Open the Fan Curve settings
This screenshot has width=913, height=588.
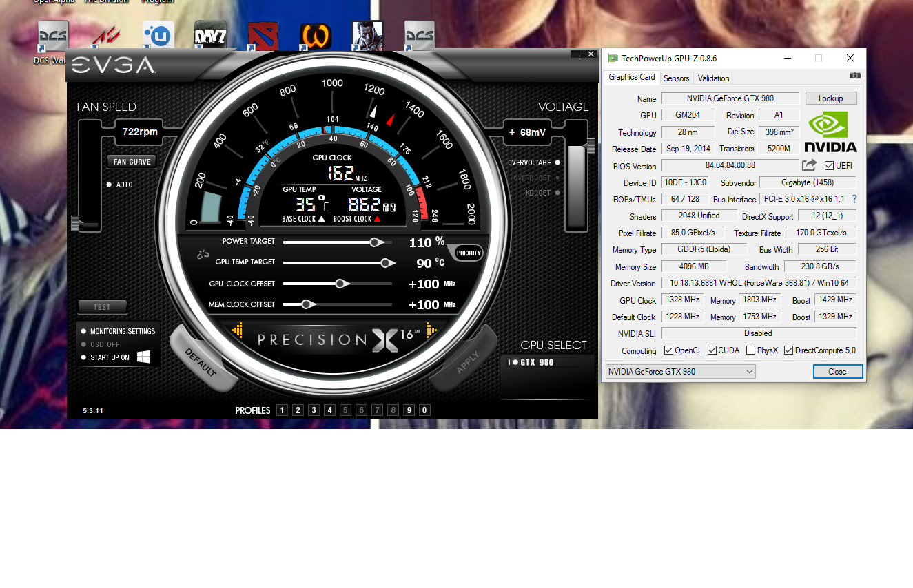point(132,162)
